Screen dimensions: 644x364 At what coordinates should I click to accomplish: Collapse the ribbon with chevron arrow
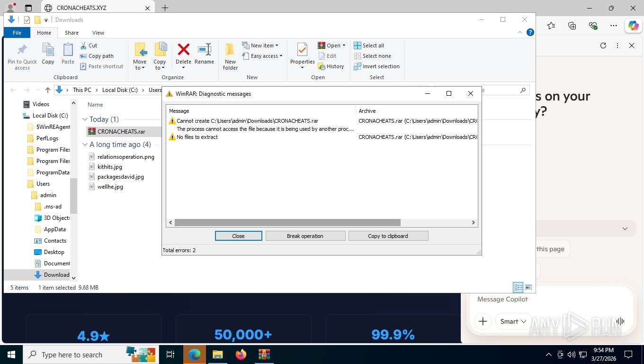click(520, 32)
